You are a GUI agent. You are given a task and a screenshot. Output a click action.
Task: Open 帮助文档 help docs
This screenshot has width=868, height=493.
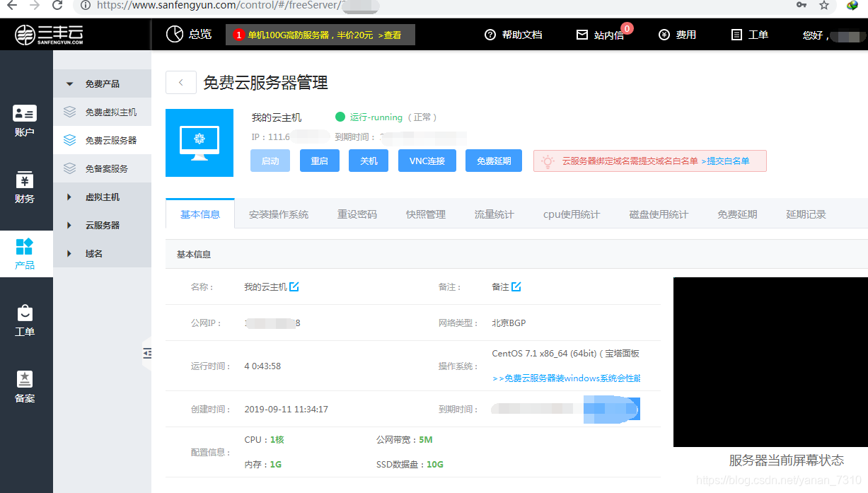pyautogui.click(x=514, y=35)
